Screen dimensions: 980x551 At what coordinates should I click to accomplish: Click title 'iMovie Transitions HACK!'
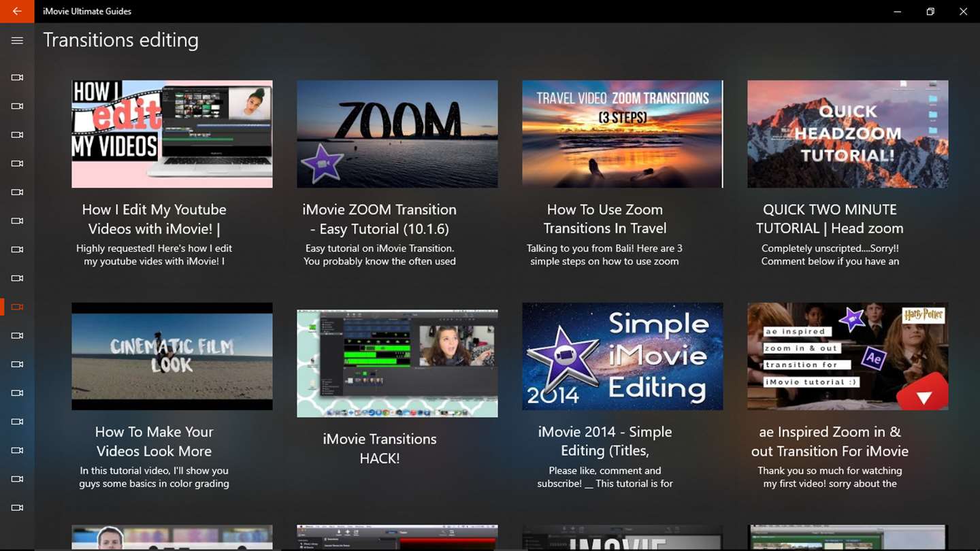(380, 448)
